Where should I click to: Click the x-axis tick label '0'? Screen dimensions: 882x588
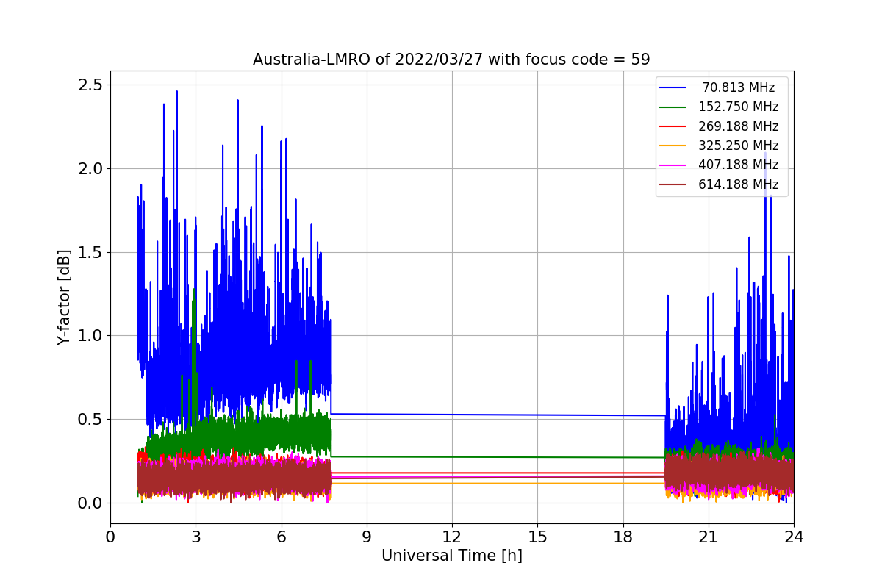[x=110, y=537]
